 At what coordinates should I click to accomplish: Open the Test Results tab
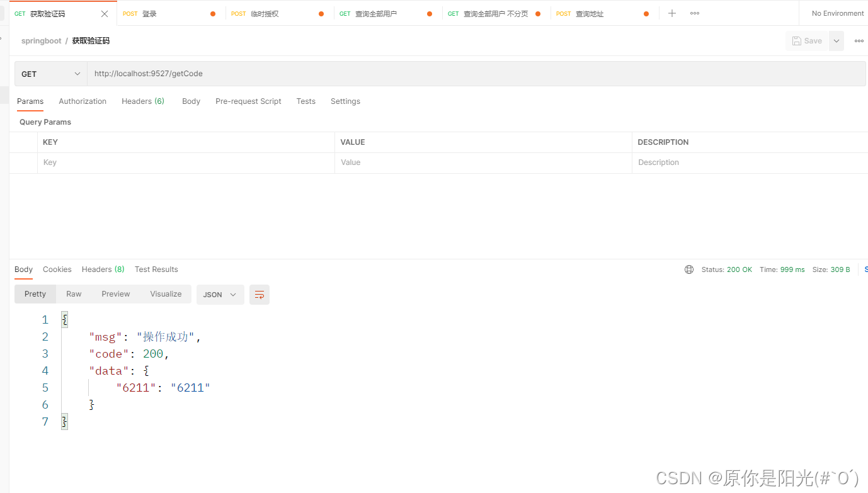pos(156,269)
